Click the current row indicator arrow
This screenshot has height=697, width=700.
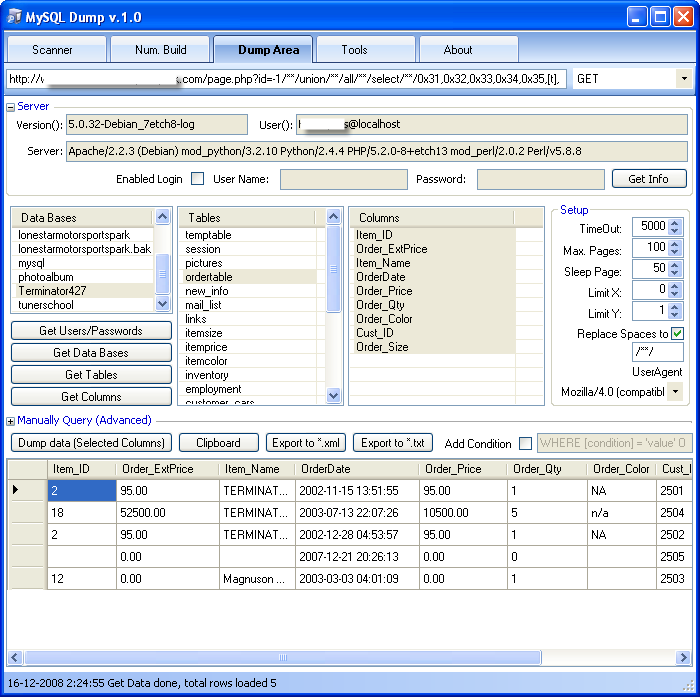[x=16, y=490]
